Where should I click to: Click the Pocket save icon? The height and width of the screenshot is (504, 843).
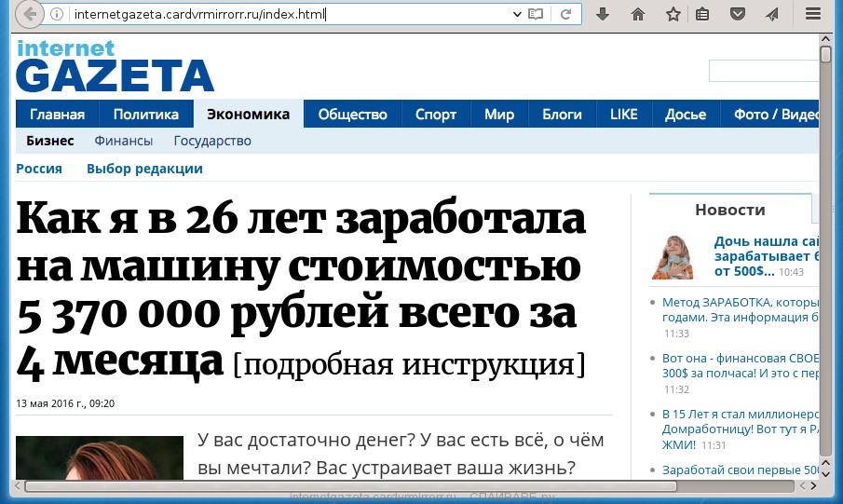click(x=737, y=15)
